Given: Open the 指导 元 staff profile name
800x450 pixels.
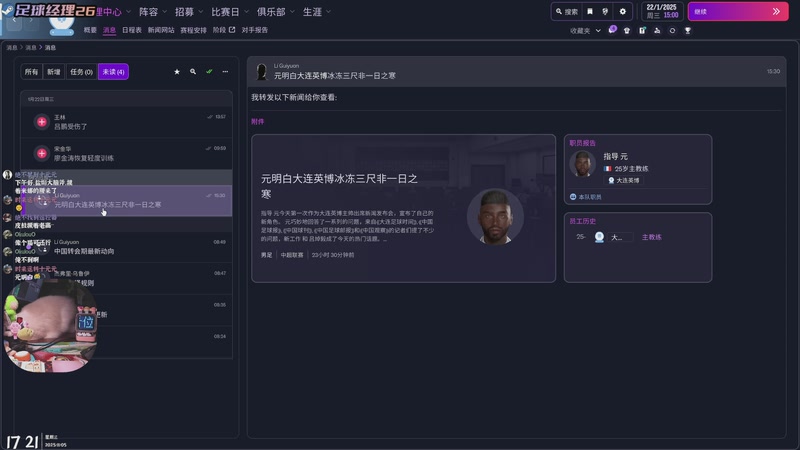Looking at the screenshot, I should tap(615, 157).
